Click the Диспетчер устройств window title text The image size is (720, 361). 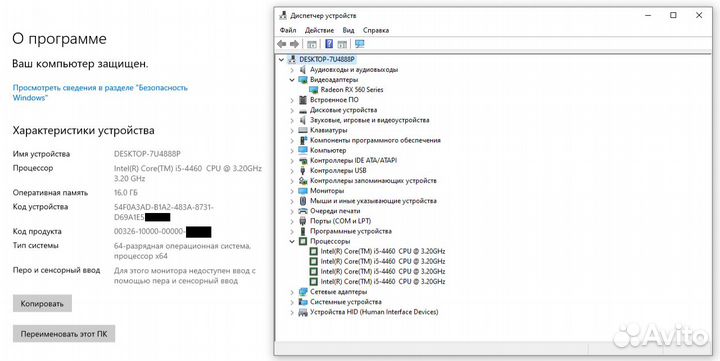323,15
